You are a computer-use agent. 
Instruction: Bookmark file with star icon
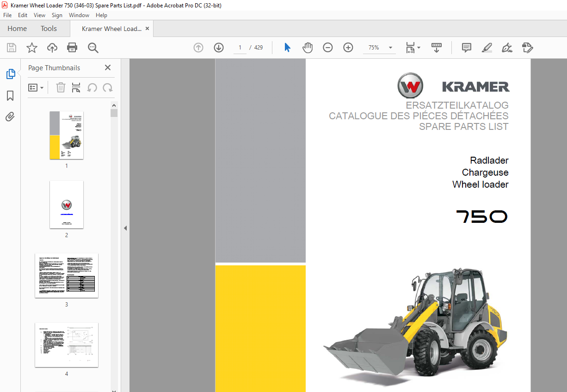point(31,48)
